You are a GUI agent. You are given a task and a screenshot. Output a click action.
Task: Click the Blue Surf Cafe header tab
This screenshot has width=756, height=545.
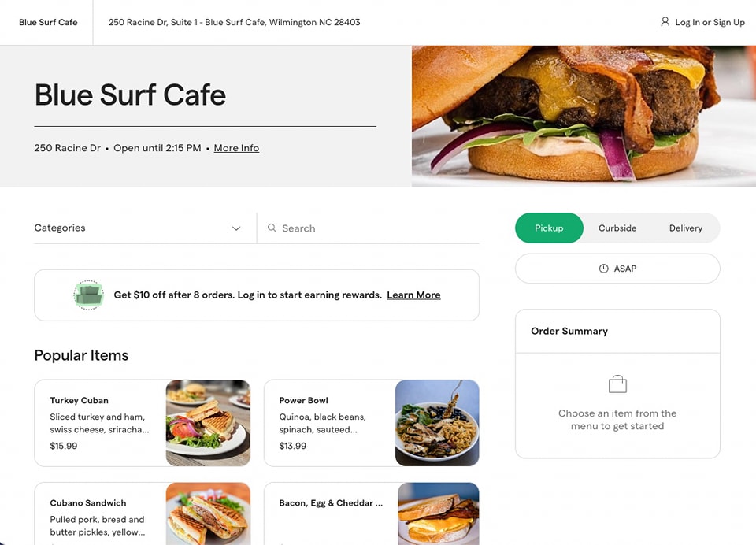coord(48,22)
